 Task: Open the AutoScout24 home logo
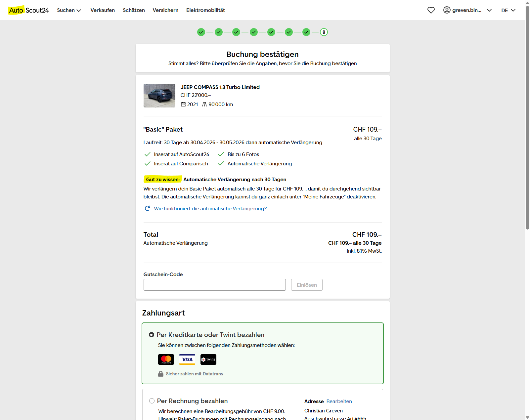28,10
